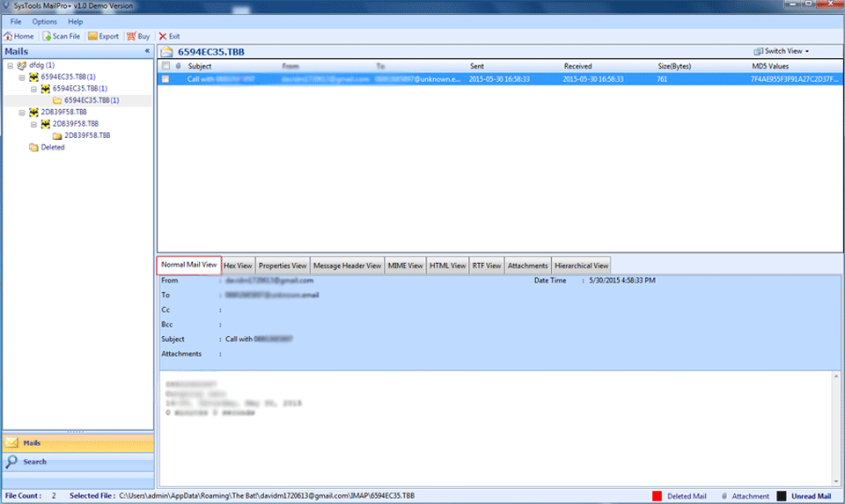The image size is (845, 504).
Task: Click the Attachment legend paperclip icon
Action: click(724, 496)
